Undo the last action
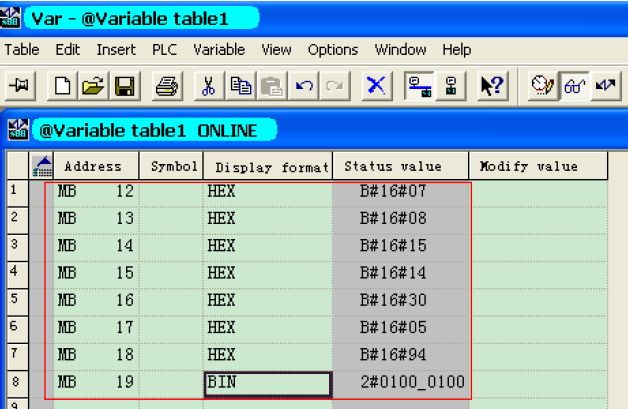The width and height of the screenshot is (628, 409). pos(304,86)
